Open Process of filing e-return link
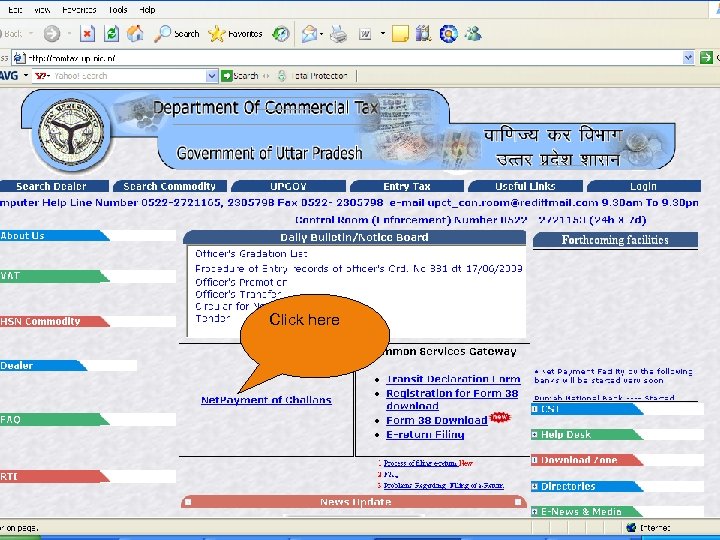This screenshot has width=720, height=540. (420, 463)
